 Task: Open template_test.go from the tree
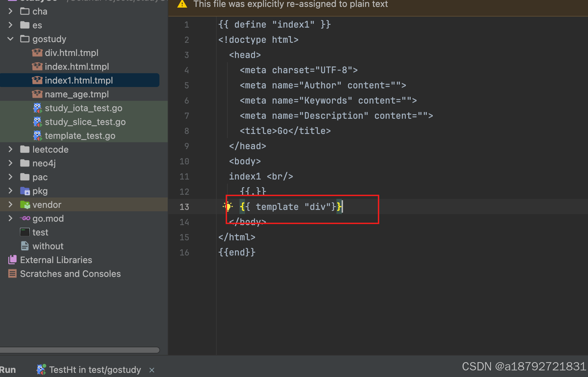pos(80,136)
